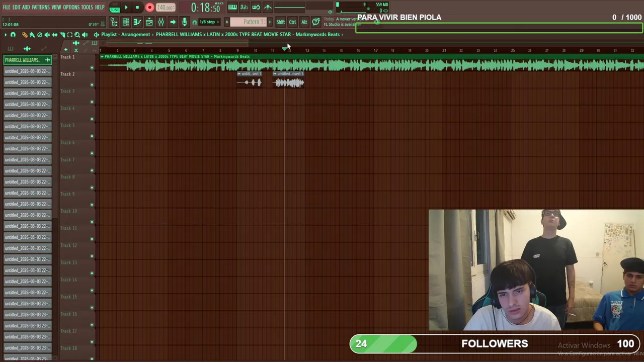Mute Track 1 with its green dot
Image resolution: width=644 pixels, height=362 pixels.
pos(92,67)
